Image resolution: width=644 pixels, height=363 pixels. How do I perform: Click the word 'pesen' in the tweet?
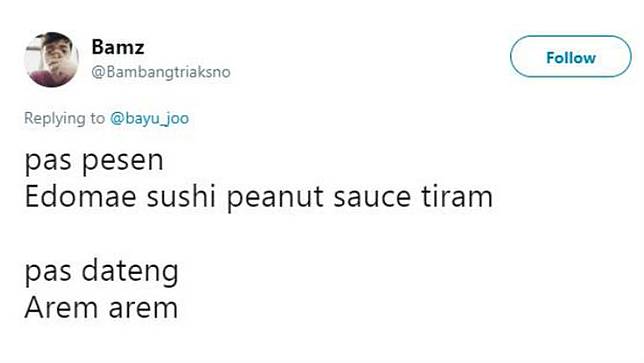pyautogui.click(x=123, y=161)
